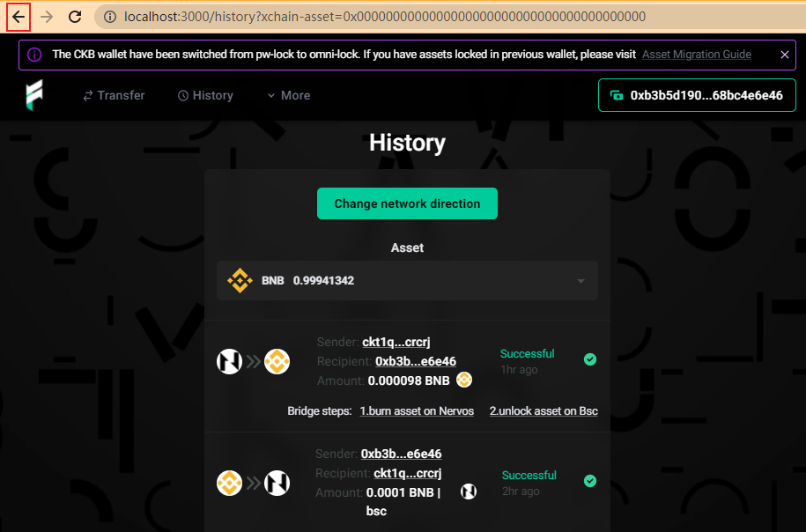Click the purple info icon in banner
The width and height of the screenshot is (806, 532).
34,55
